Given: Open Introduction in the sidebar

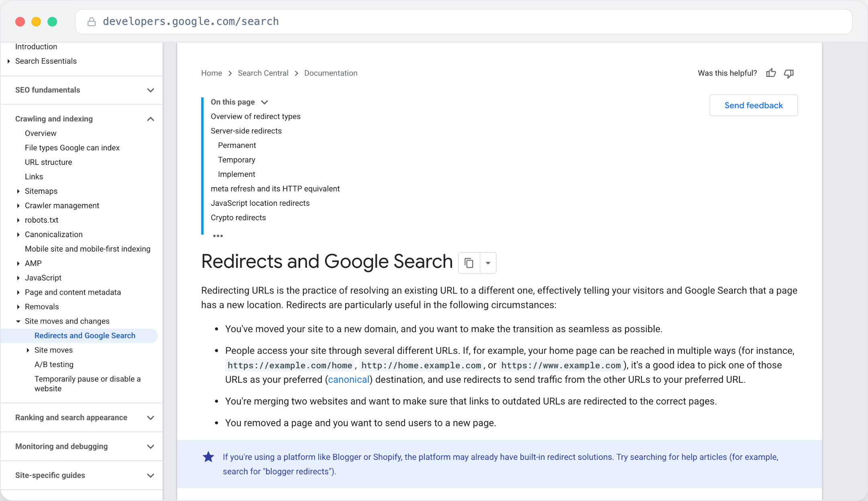Looking at the screenshot, I should pos(36,47).
